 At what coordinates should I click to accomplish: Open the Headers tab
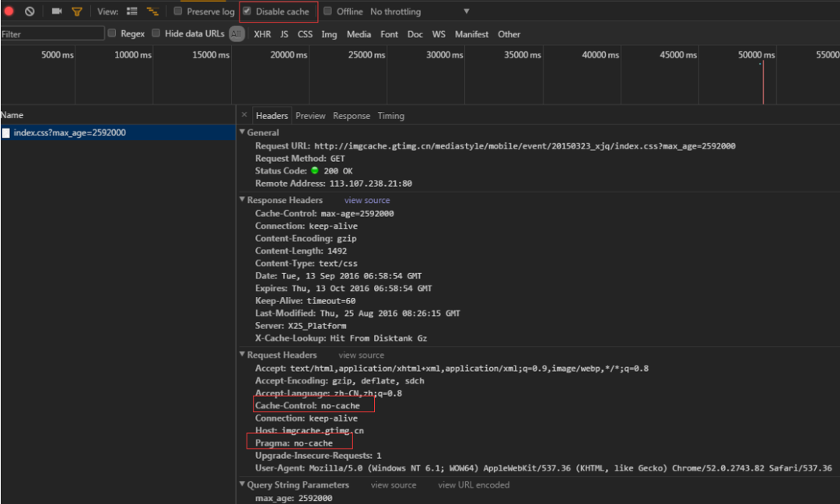[x=271, y=116]
